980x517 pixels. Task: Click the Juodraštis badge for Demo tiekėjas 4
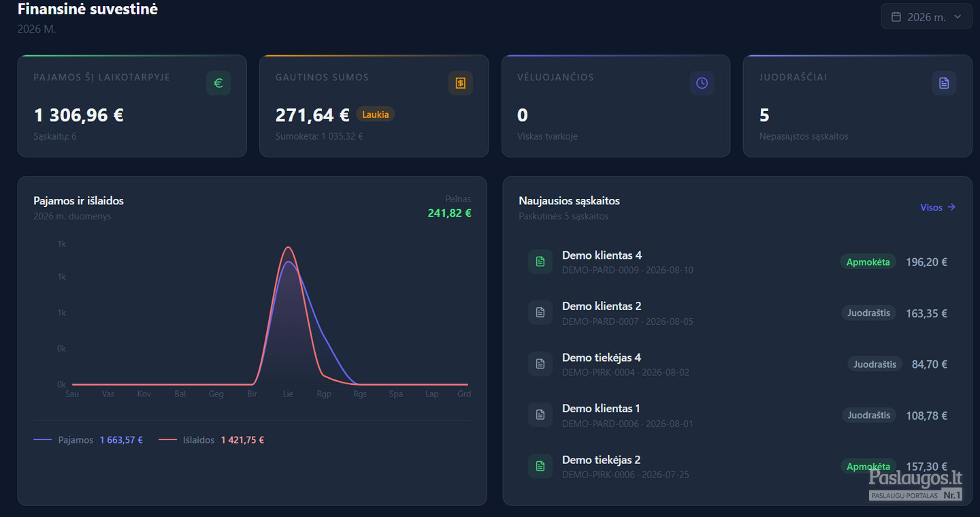(x=875, y=364)
